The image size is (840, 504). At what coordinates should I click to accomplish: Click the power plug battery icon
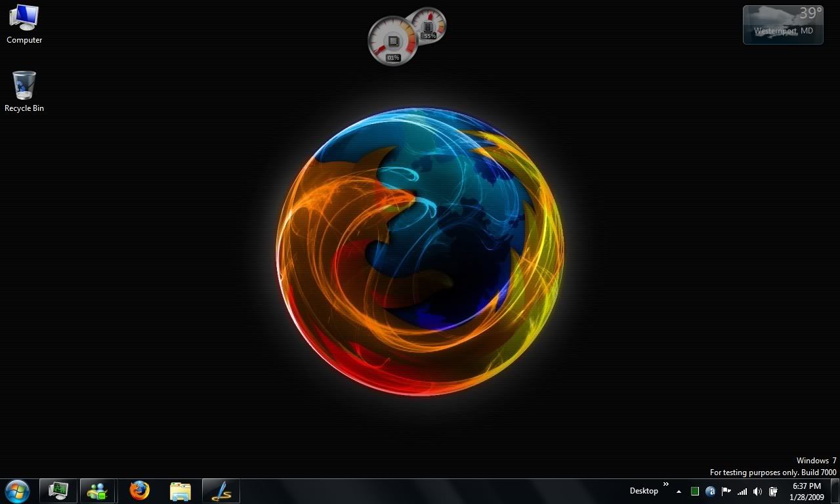[x=774, y=492]
